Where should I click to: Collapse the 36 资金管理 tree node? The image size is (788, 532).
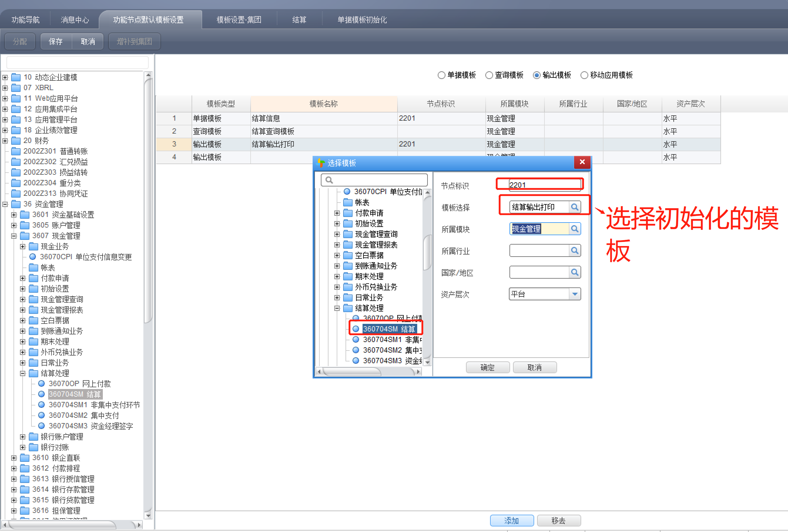point(5,204)
